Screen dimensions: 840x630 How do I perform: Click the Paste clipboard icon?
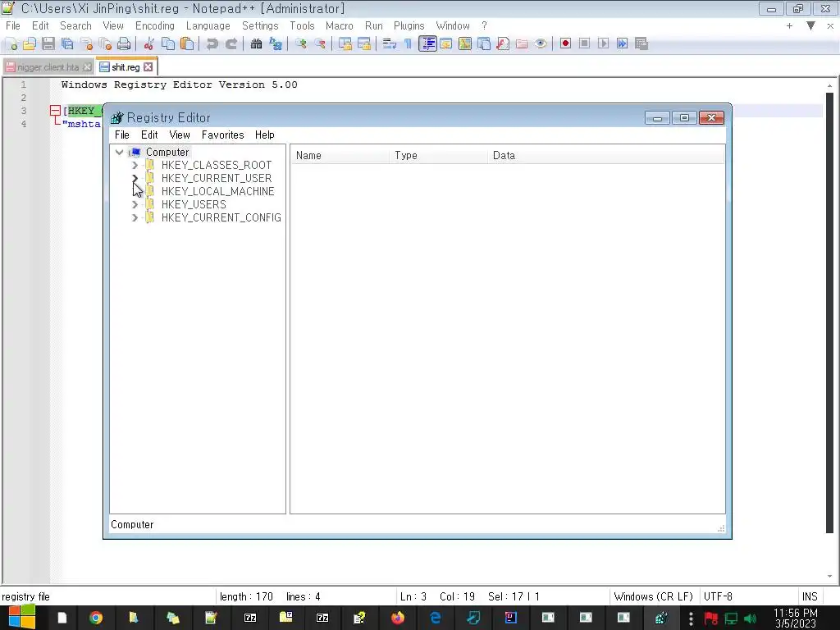(187, 44)
